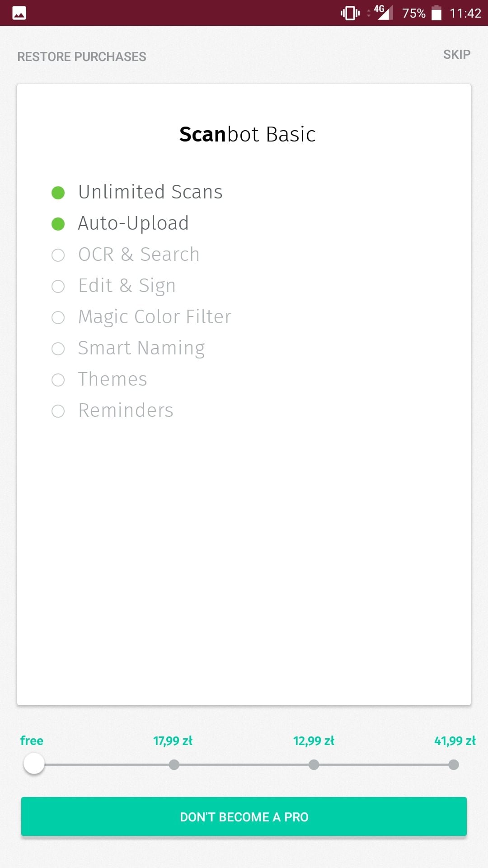
Task: Move slider to the 17,99 zł stop
Action: [x=174, y=764]
